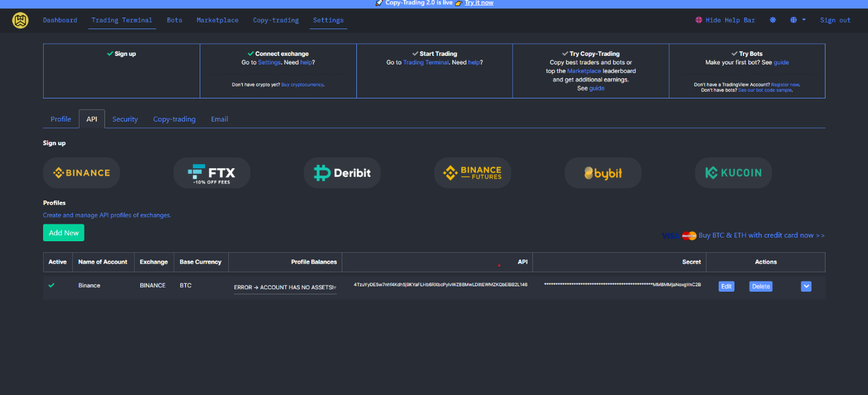Click the Sign out link
868x395 pixels.
click(835, 20)
